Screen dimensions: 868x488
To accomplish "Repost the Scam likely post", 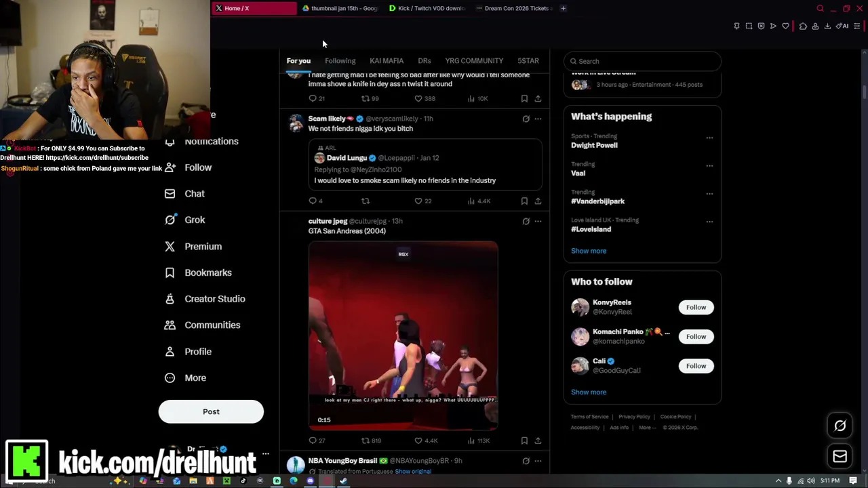I will point(365,201).
